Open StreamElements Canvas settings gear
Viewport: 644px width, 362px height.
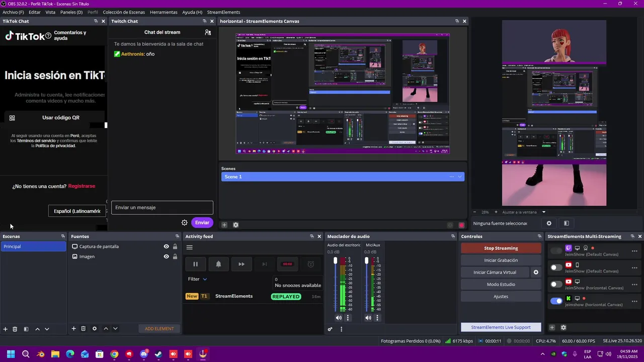point(235,225)
